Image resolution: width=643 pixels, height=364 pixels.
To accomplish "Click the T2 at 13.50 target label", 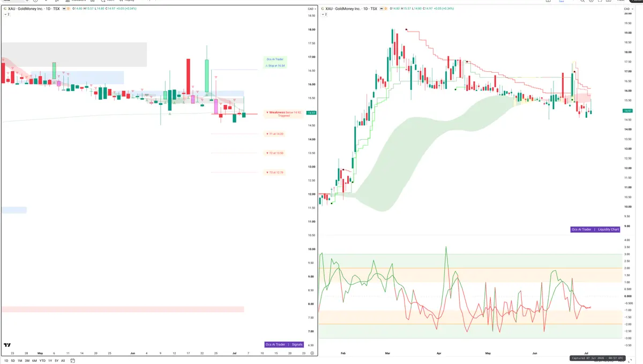I will [275, 153].
